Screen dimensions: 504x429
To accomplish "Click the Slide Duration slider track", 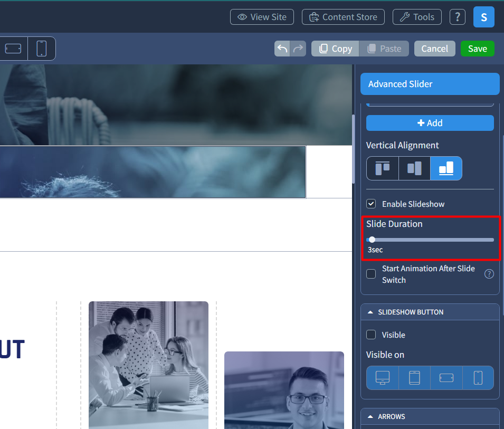I will (x=430, y=240).
